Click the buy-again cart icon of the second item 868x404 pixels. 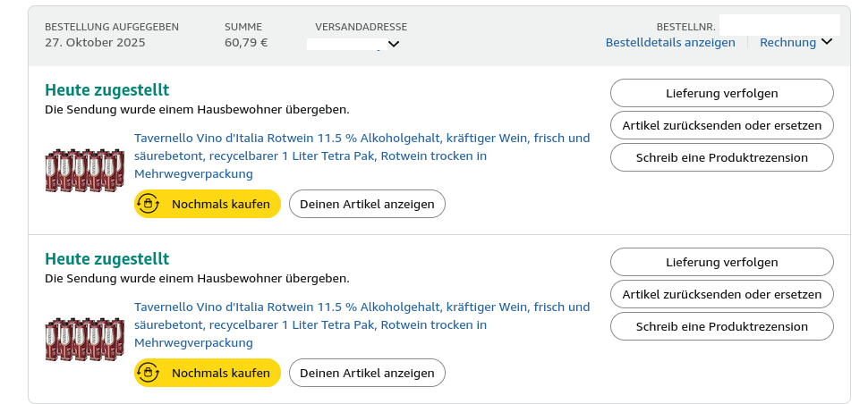pyautogui.click(x=148, y=373)
